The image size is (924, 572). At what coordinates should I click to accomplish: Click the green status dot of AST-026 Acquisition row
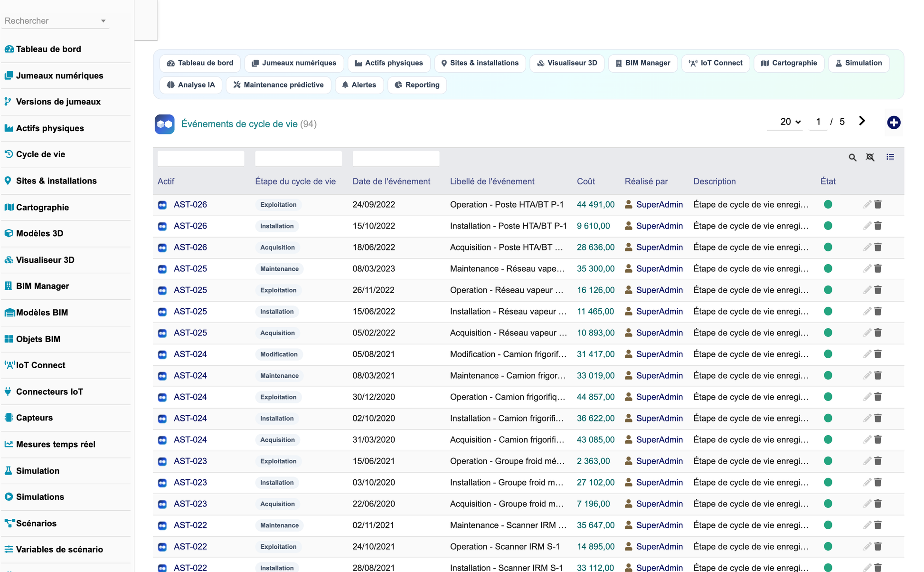[x=828, y=247]
